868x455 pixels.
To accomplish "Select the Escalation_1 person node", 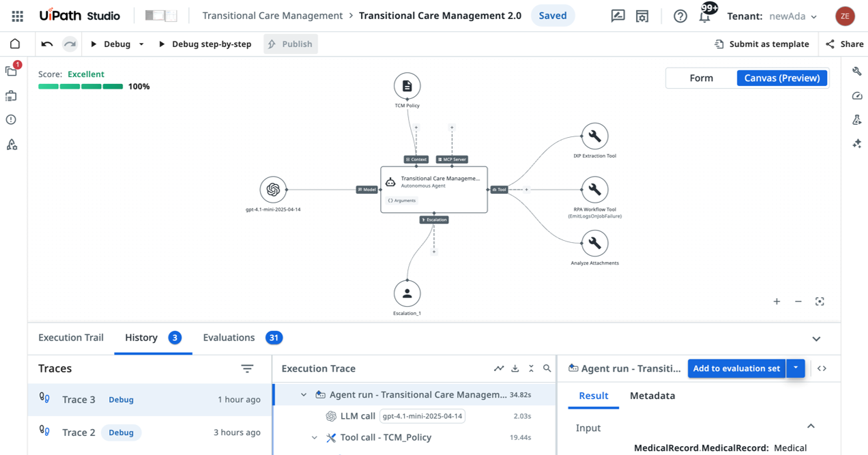I will click(x=407, y=294).
